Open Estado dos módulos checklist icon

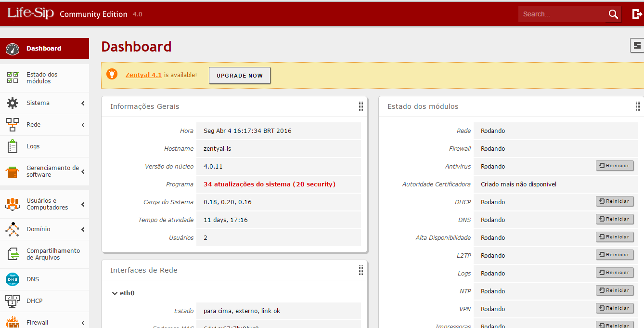click(13, 78)
